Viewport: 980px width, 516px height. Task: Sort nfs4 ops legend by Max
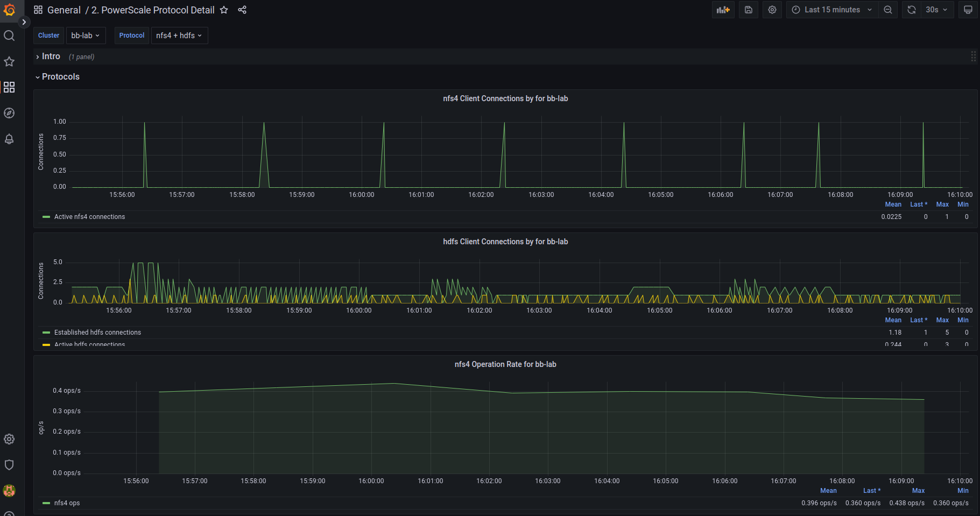click(x=918, y=491)
